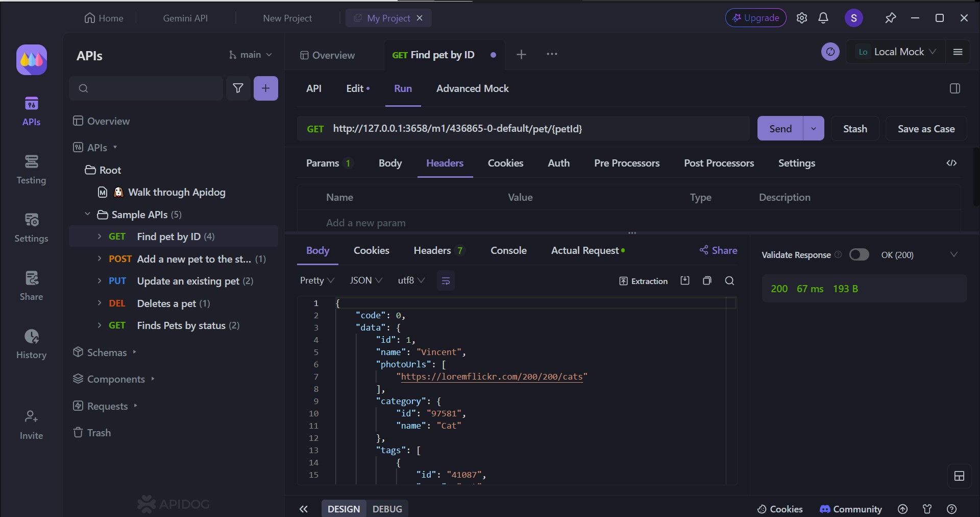This screenshot has height=517, width=980.
Task: Click the plus icon to add a new API
Action: 265,88
